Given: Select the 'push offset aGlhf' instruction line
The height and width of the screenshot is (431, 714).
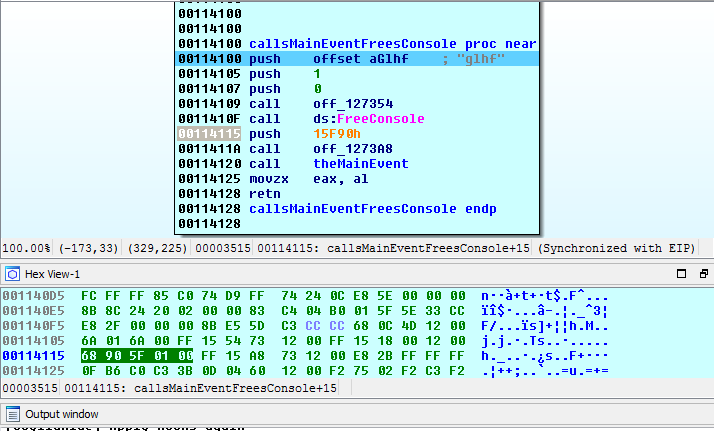Looking at the screenshot, I should 357,59.
